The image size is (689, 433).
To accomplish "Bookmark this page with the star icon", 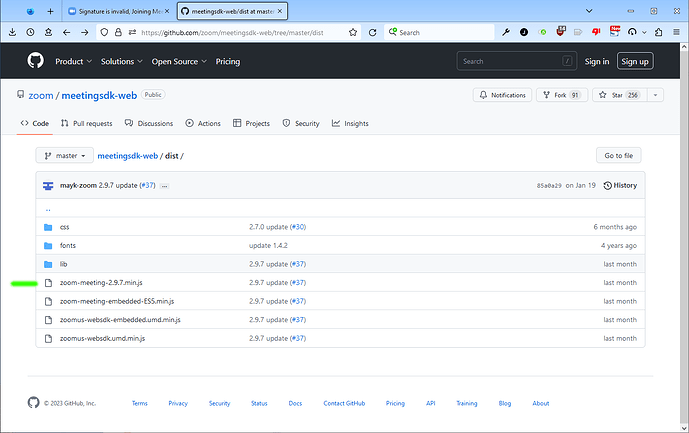I will pyautogui.click(x=353, y=32).
